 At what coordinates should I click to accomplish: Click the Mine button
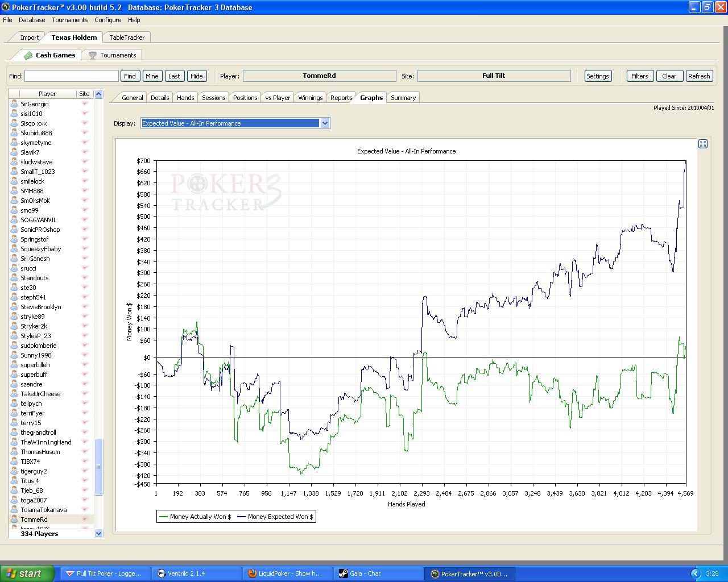pos(152,76)
